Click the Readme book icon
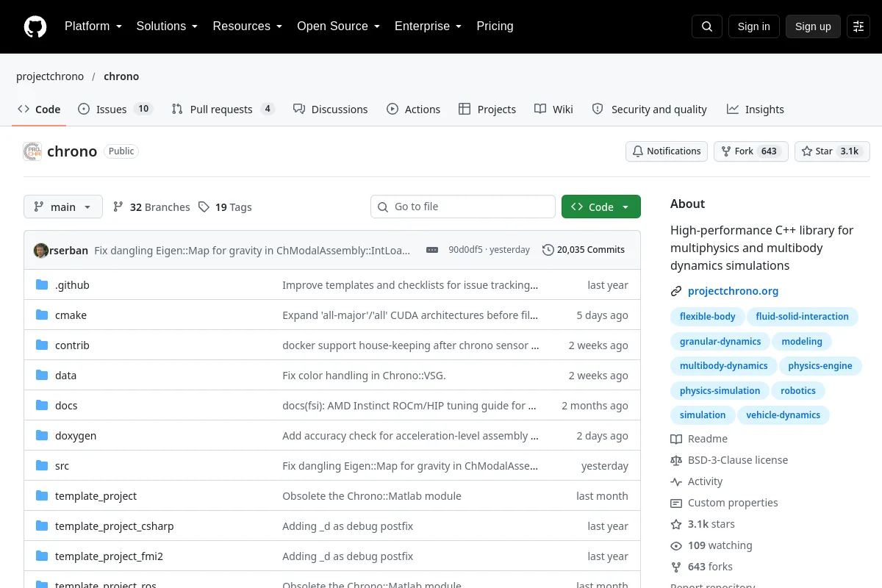Viewport: 882px width, 588px height. (x=676, y=439)
